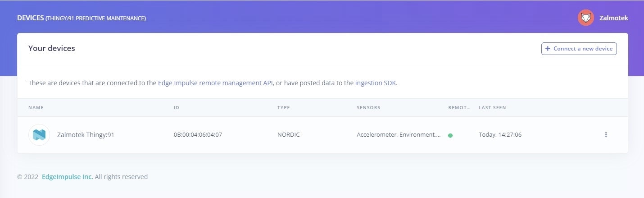The image size is (644, 198).
Task: Click the device ID 0B:00:04:06:04:07
Action: point(198,134)
